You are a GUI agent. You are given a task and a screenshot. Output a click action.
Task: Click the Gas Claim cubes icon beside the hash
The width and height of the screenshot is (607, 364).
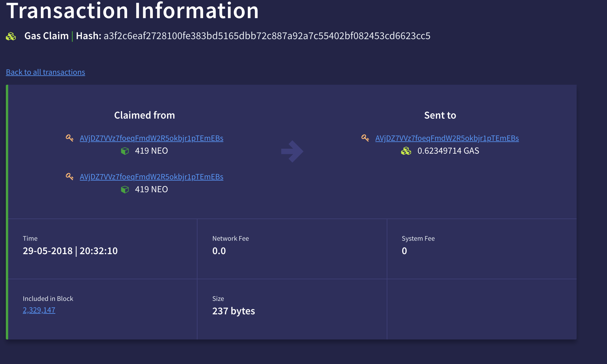coord(11,37)
